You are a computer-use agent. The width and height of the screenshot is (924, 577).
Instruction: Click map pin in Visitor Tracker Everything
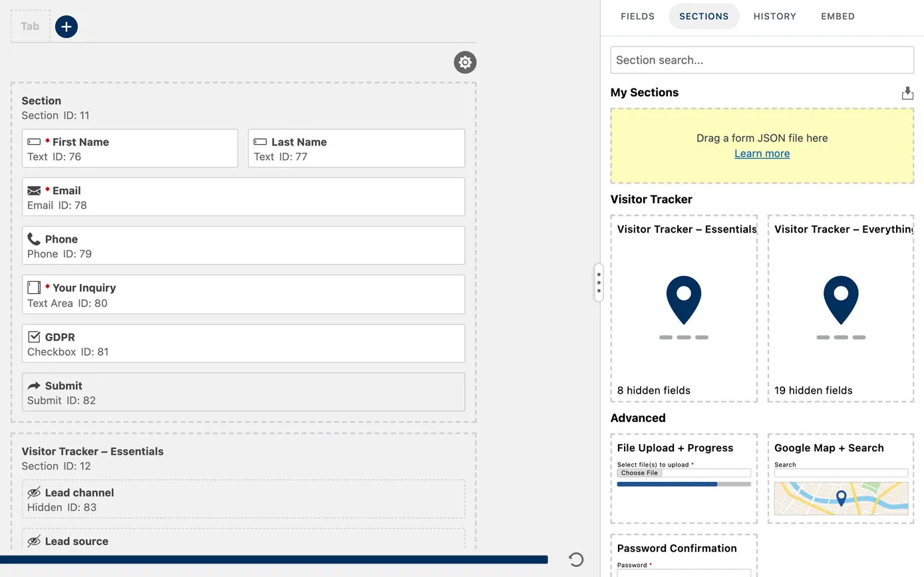coord(841,300)
